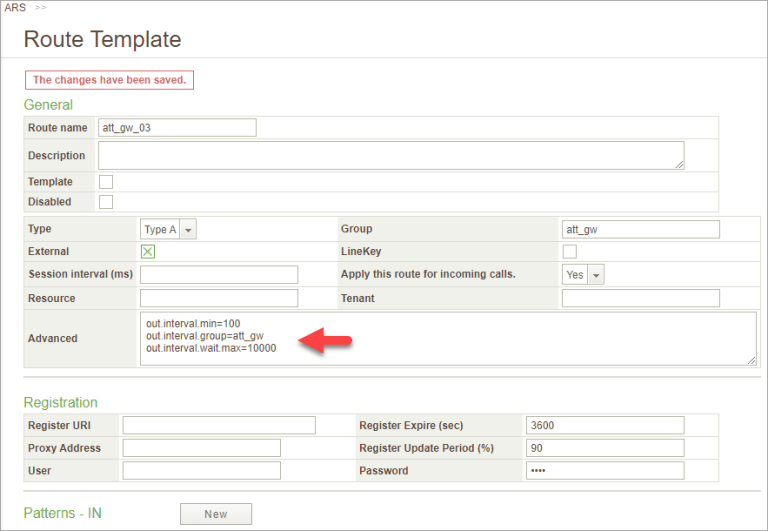
Task: Click the 'out.interval.min=100' line
Action: click(x=193, y=323)
